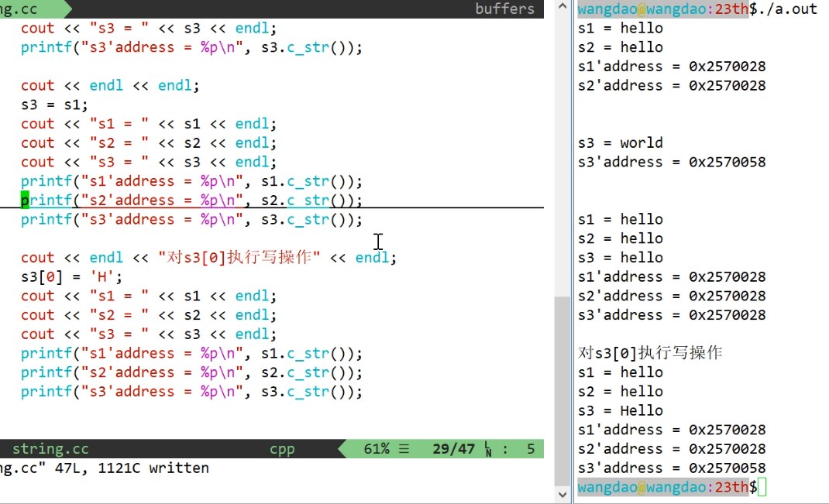Click the '61%' position indicator

click(377, 448)
